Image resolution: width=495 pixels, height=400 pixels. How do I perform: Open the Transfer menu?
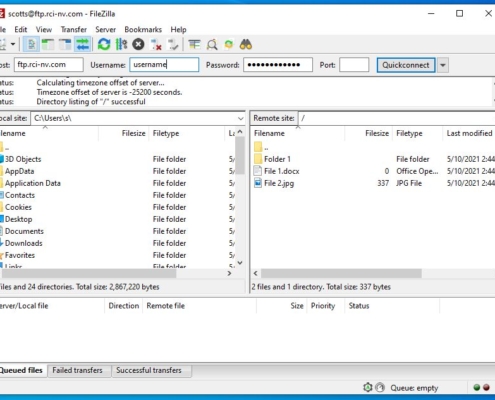pyautogui.click(x=73, y=29)
